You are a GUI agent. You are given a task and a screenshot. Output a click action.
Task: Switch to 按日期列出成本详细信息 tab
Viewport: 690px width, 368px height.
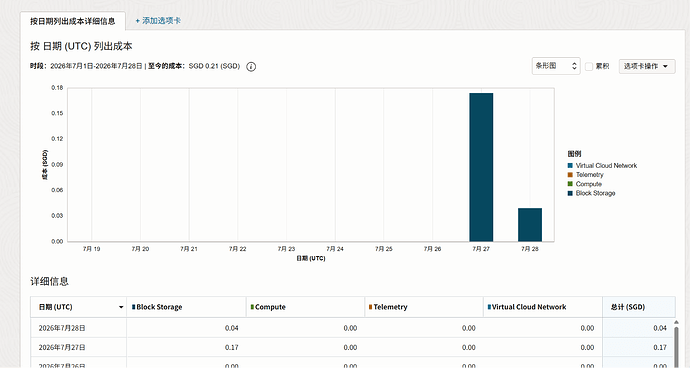click(x=73, y=21)
